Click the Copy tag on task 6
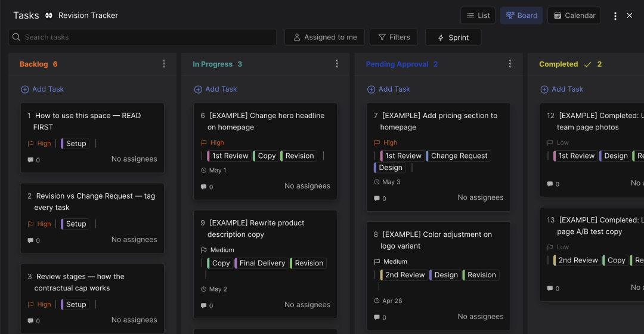644x334 pixels. click(266, 156)
